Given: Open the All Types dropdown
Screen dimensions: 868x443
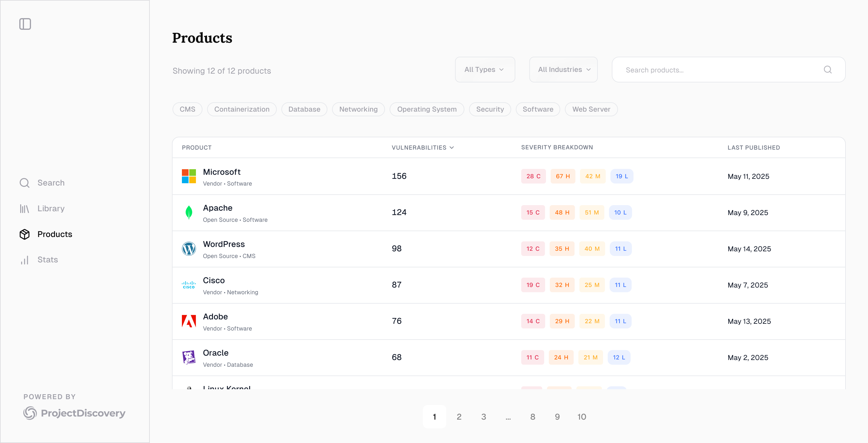Looking at the screenshot, I should tap(485, 70).
